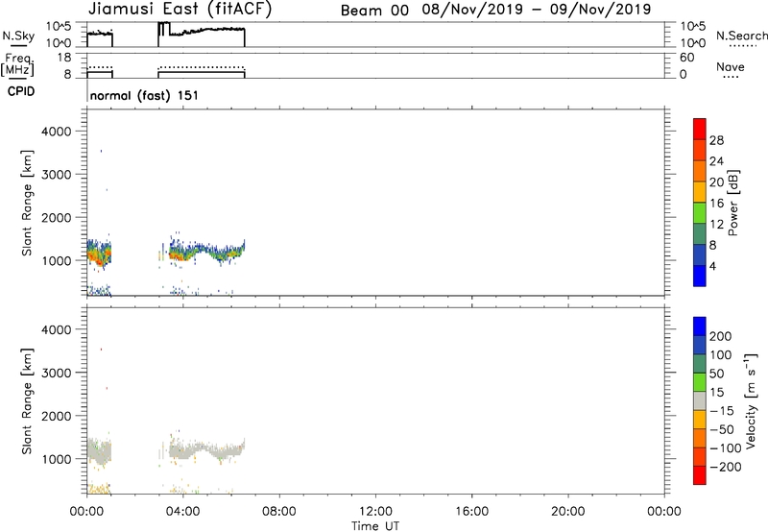
Task: Click the Time UT axis label
Action: pos(375,526)
